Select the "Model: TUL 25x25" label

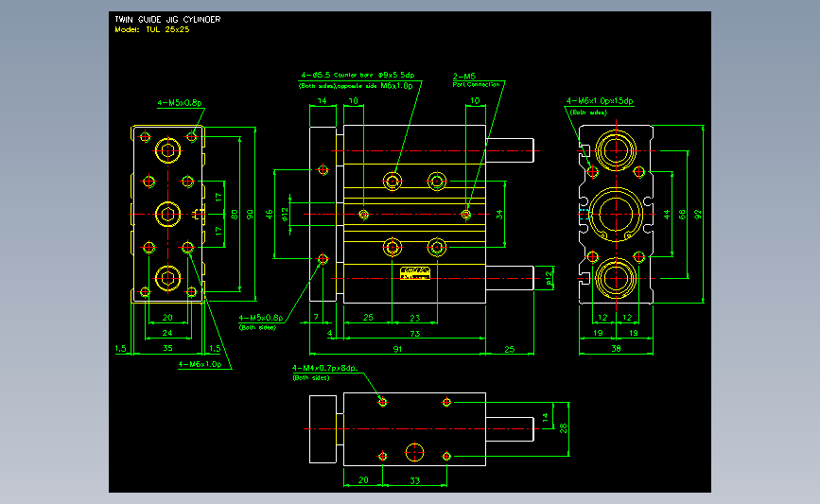(152, 30)
